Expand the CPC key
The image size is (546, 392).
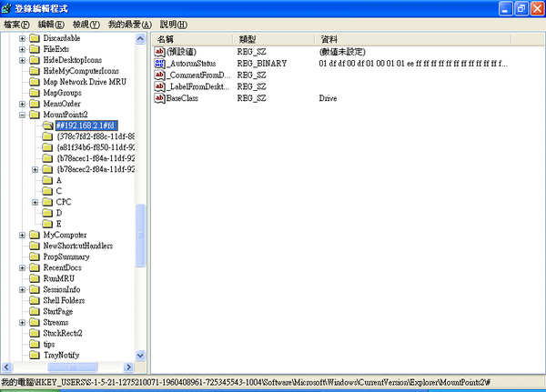tap(35, 202)
